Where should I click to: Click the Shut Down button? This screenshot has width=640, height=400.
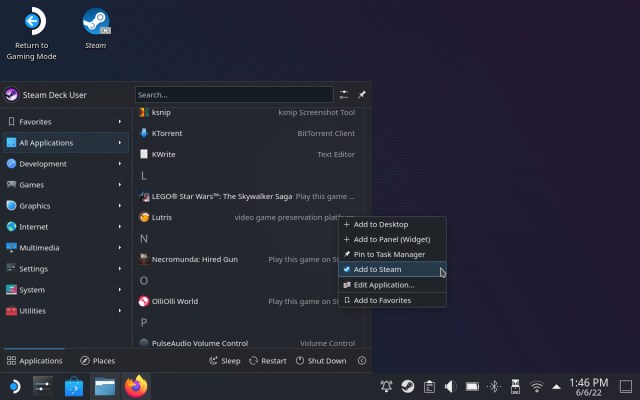coord(321,361)
